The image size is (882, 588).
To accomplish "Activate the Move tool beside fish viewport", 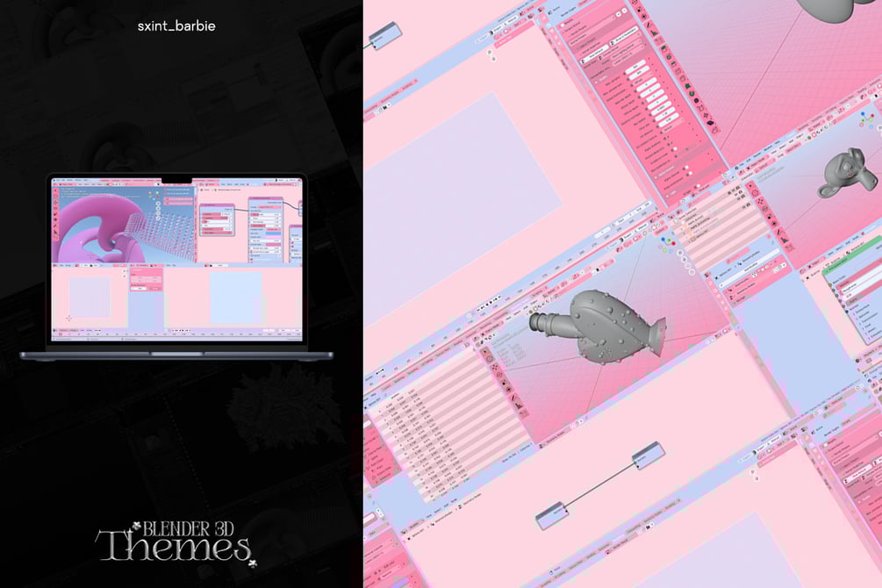I will click(x=495, y=368).
